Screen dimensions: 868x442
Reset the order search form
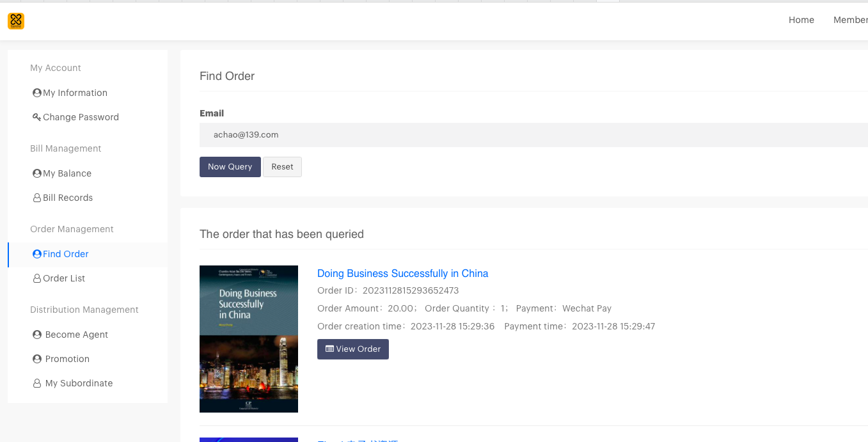pyautogui.click(x=282, y=167)
